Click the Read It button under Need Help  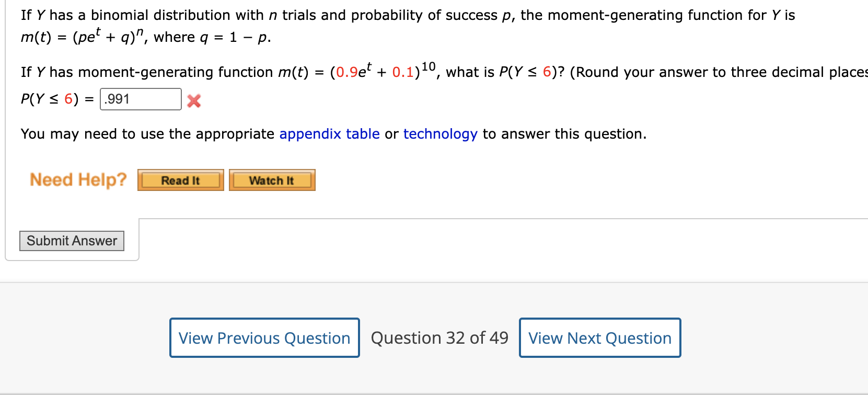180,180
